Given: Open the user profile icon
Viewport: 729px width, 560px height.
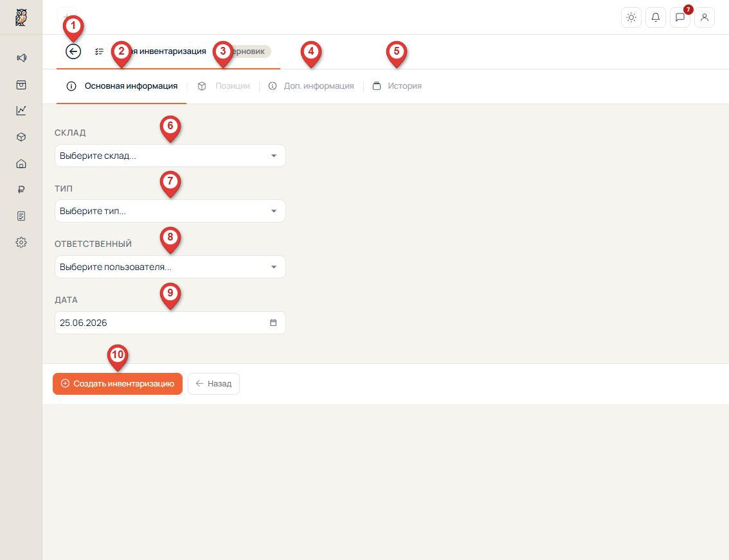Looking at the screenshot, I should (x=705, y=17).
